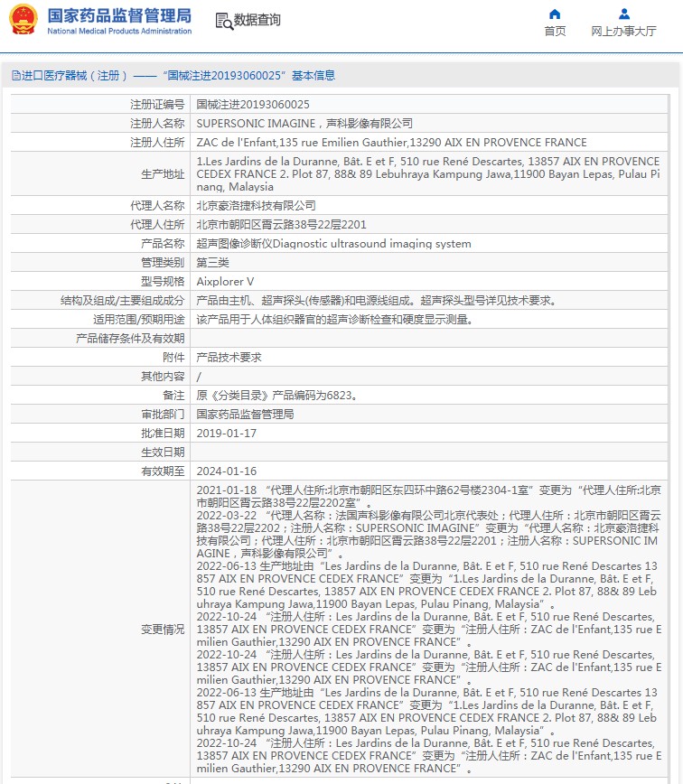Click the 备注 label

coord(174,396)
